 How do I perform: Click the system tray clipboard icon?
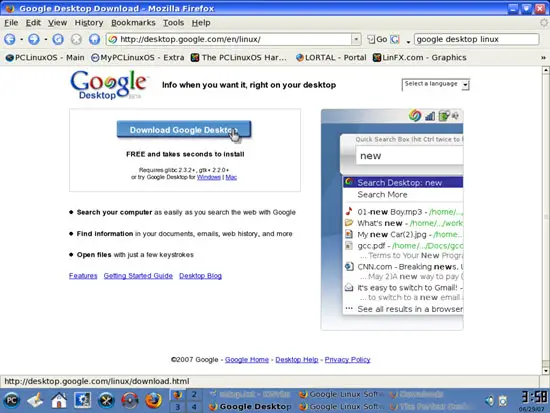pyautogui.click(x=503, y=401)
